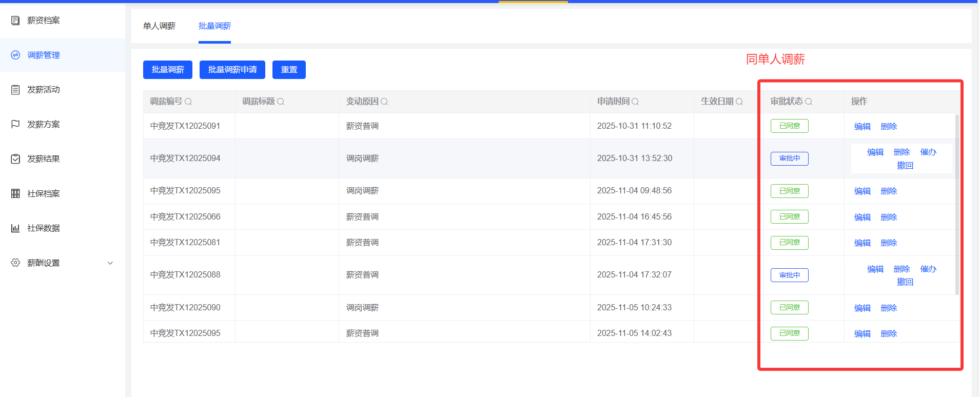Click the time 2025-11-05 10:24:33
980x397 pixels.
[634, 308]
